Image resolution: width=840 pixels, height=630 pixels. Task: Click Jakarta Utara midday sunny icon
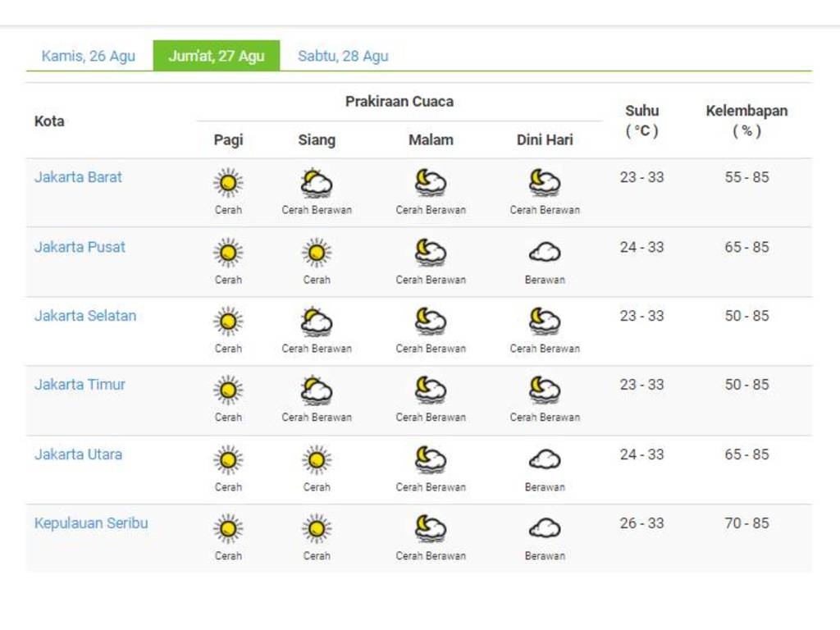click(316, 459)
